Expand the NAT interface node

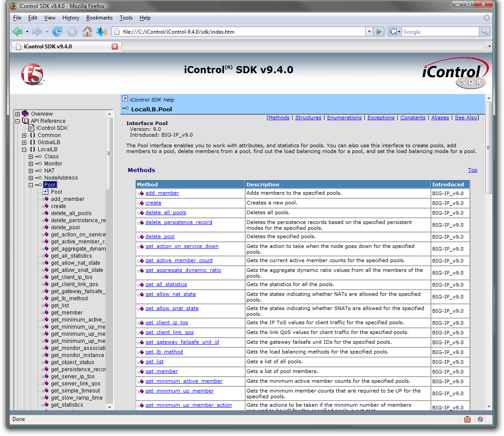(31, 171)
